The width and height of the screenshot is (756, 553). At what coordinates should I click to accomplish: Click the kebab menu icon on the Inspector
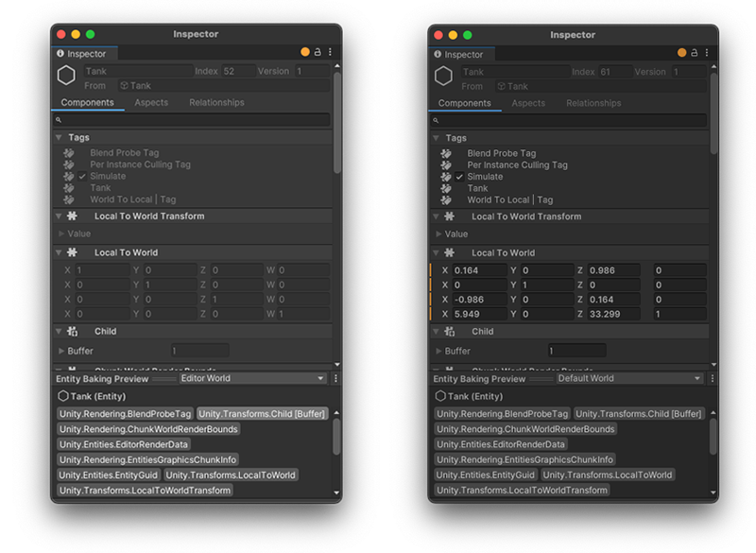[x=330, y=51]
